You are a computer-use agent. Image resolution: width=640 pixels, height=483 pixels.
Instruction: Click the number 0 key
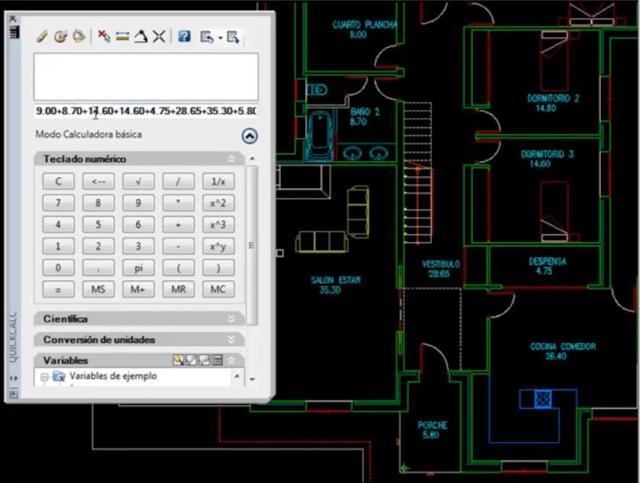58,268
